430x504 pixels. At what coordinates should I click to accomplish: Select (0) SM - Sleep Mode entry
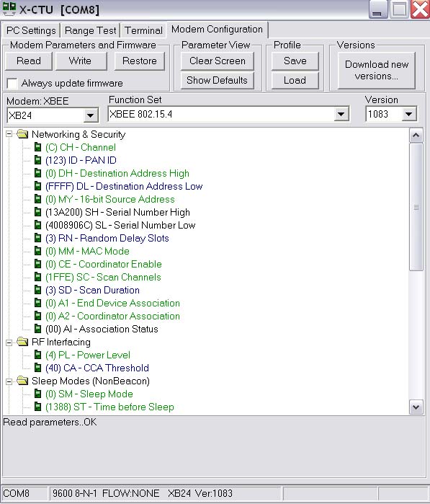coord(89,394)
